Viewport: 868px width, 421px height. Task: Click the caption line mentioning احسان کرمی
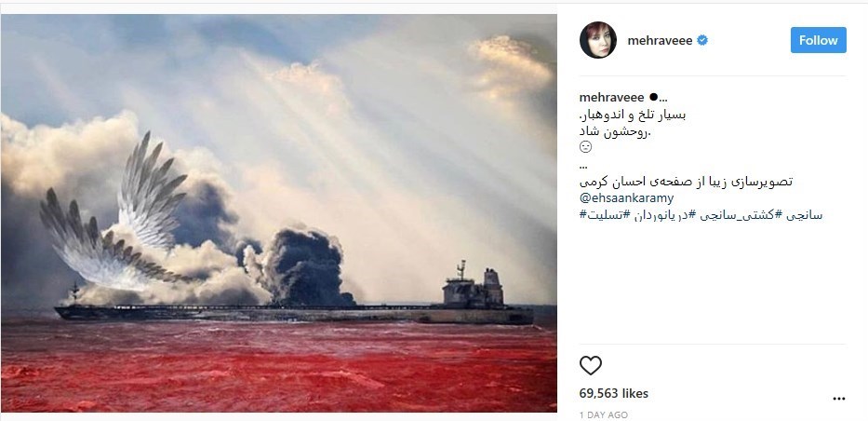(686, 181)
